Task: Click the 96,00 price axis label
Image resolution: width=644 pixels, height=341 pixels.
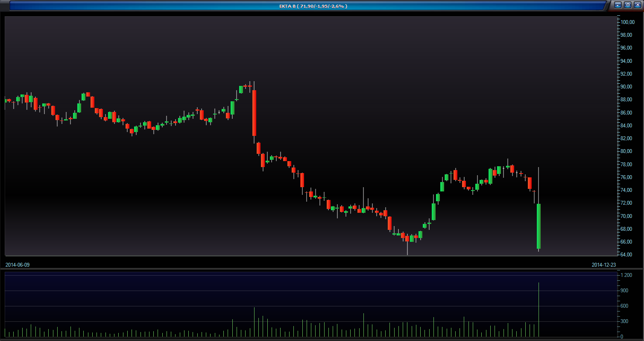Action: [626, 48]
